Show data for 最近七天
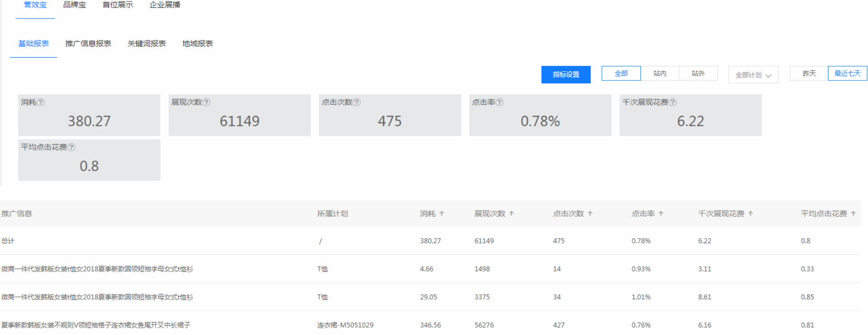The width and height of the screenshot is (868, 335). coord(848,73)
